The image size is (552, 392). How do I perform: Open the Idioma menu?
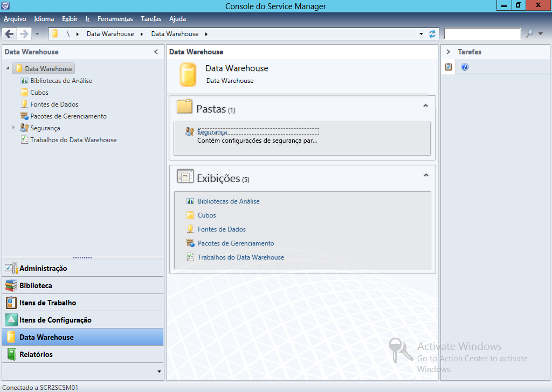tap(44, 19)
